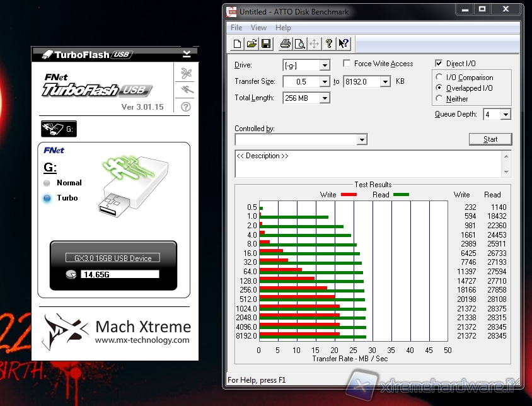Screen dimensions: 532x406
Task: Open Print Preview from the toolbar
Action: tap(299, 43)
